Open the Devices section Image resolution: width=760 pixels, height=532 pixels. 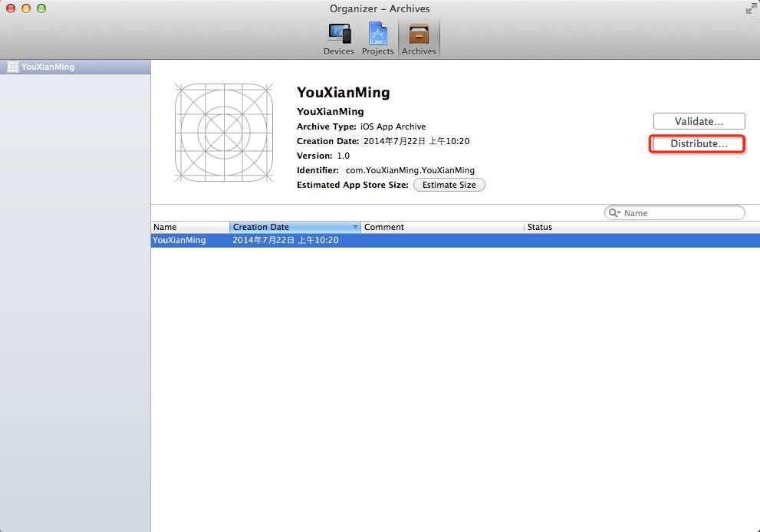pos(338,39)
